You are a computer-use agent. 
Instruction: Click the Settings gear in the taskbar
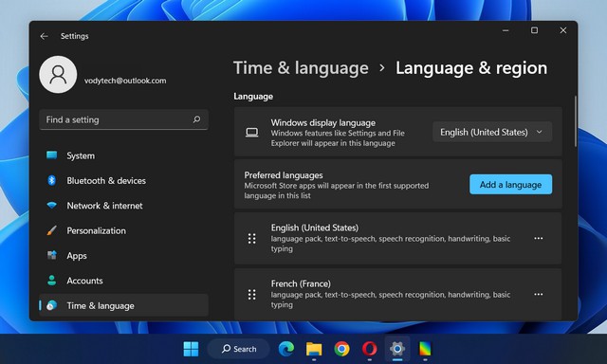397,349
